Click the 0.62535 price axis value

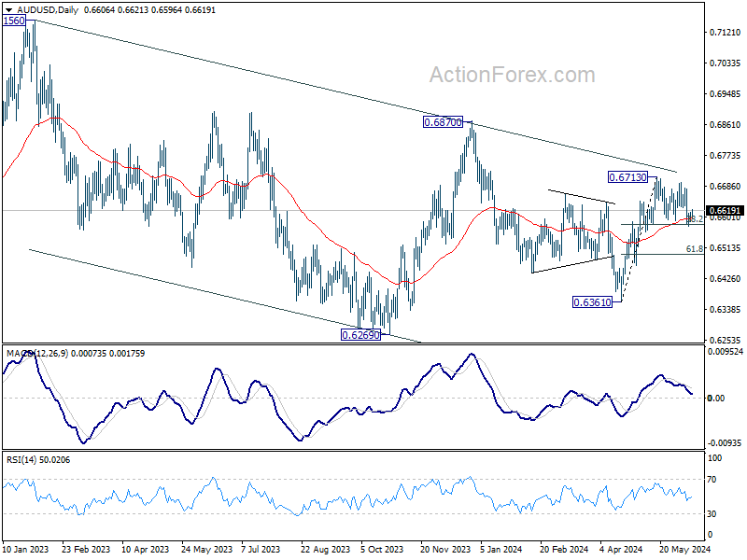[x=726, y=340]
